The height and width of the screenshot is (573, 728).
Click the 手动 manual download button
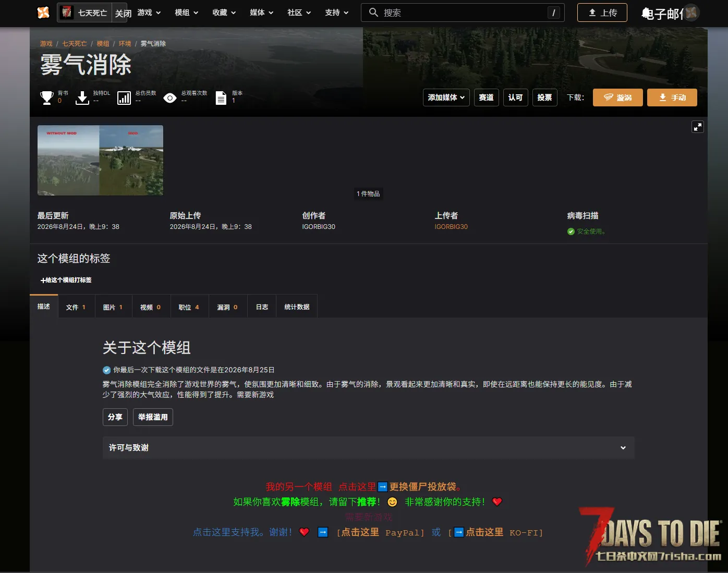[672, 97]
